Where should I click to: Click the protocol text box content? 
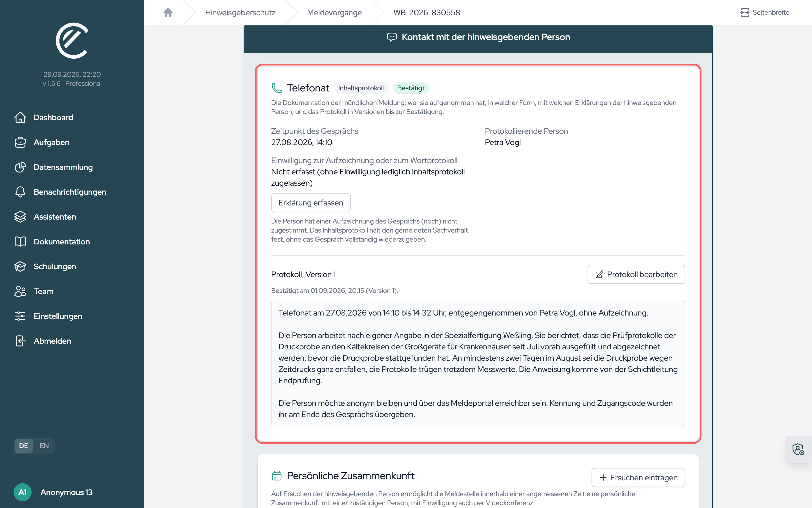click(x=478, y=364)
